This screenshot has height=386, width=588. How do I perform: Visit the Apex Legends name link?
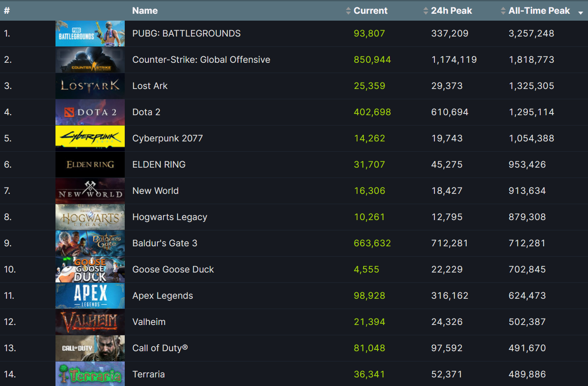(x=163, y=296)
